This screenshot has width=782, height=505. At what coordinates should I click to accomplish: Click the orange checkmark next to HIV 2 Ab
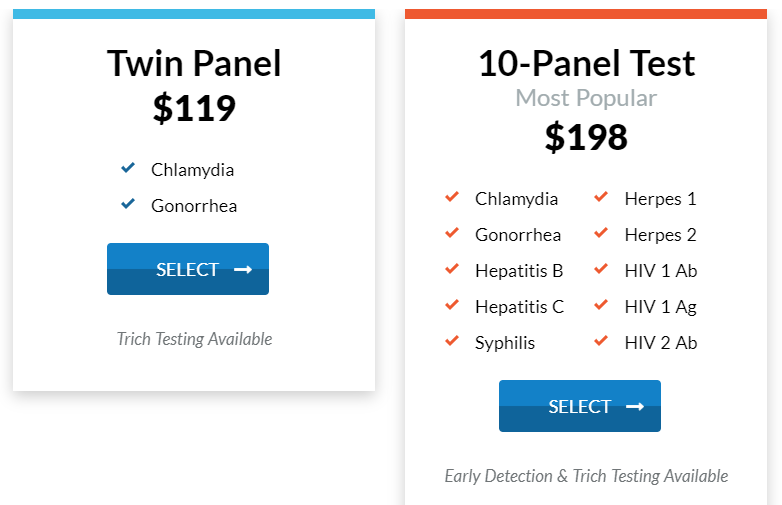pyautogui.click(x=601, y=341)
